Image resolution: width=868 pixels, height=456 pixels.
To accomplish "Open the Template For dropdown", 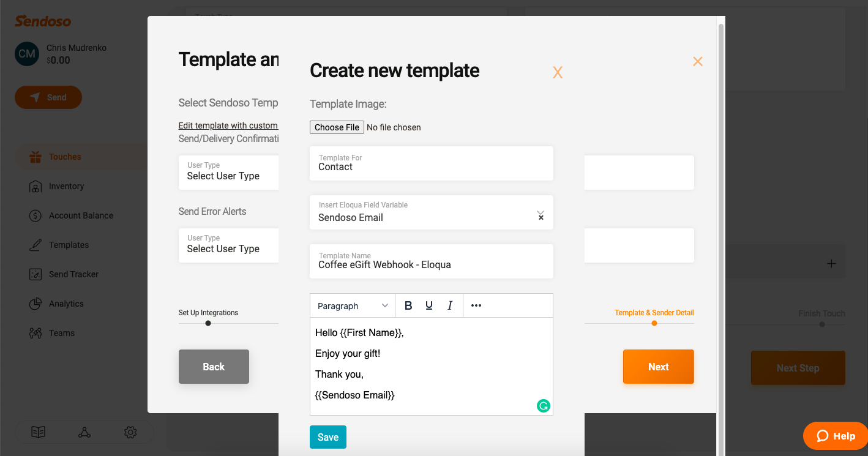I will point(431,163).
